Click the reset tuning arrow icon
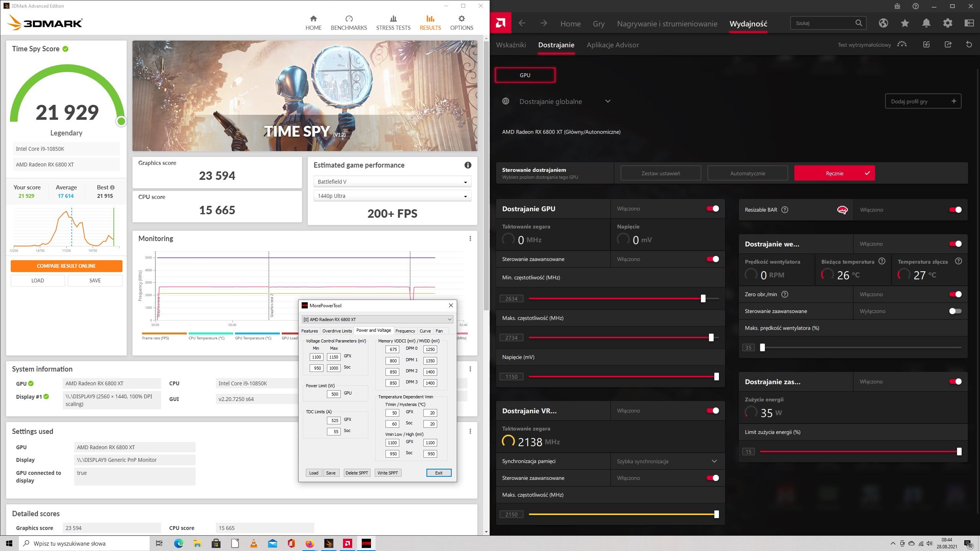Image resolution: width=980 pixels, height=551 pixels. [x=969, y=45]
